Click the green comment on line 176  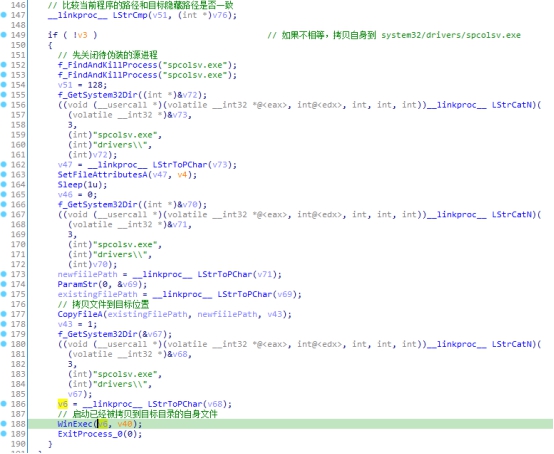click(x=104, y=304)
